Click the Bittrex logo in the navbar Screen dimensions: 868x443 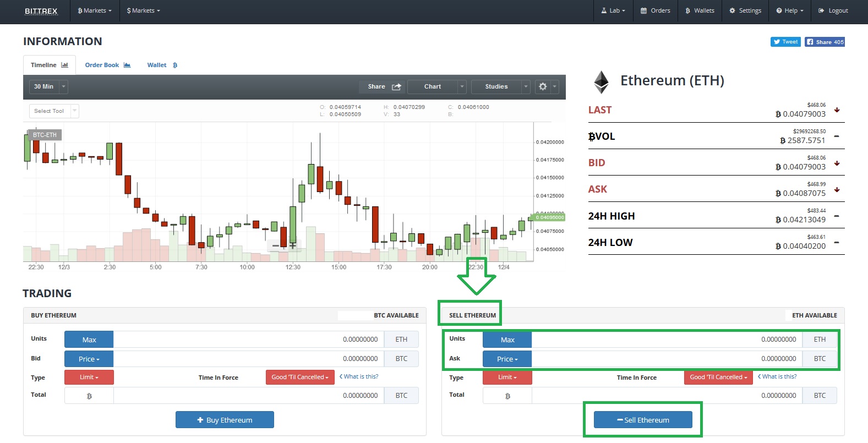[x=41, y=11]
